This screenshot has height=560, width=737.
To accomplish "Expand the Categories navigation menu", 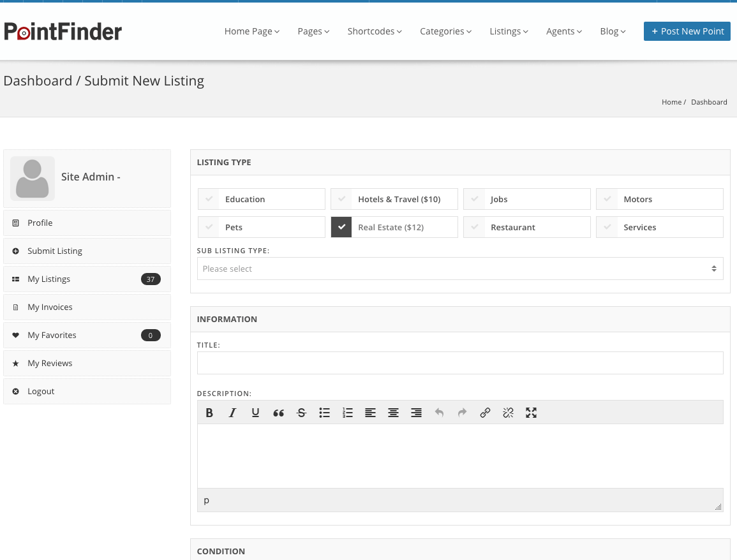I will pyautogui.click(x=445, y=31).
